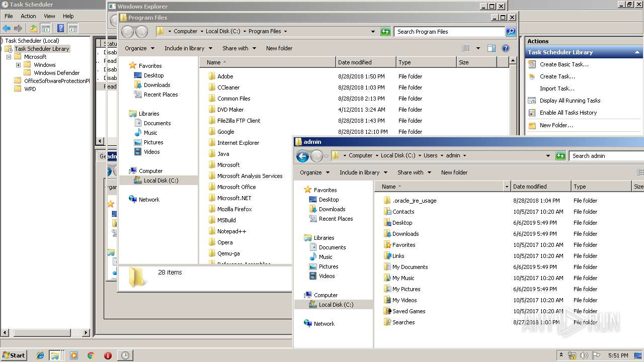Select CCleaner folder in Program Files
This screenshot has height=362, width=644.
(228, 87)
